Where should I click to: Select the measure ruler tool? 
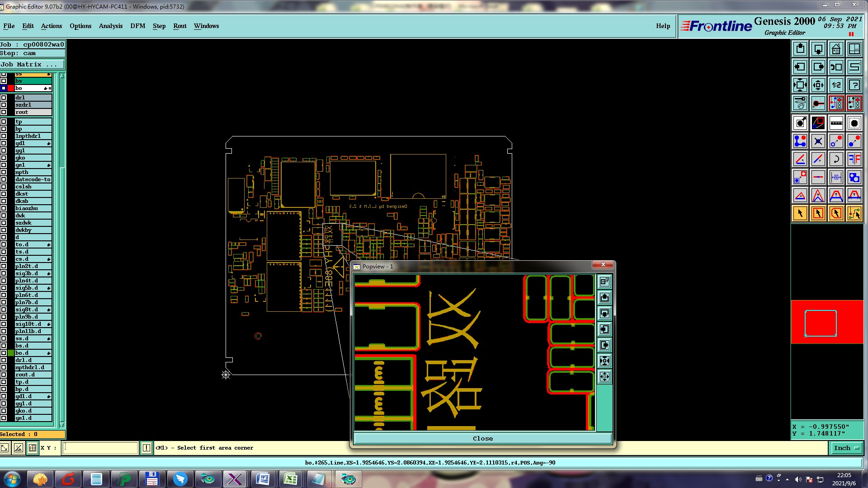click(836, 123)
